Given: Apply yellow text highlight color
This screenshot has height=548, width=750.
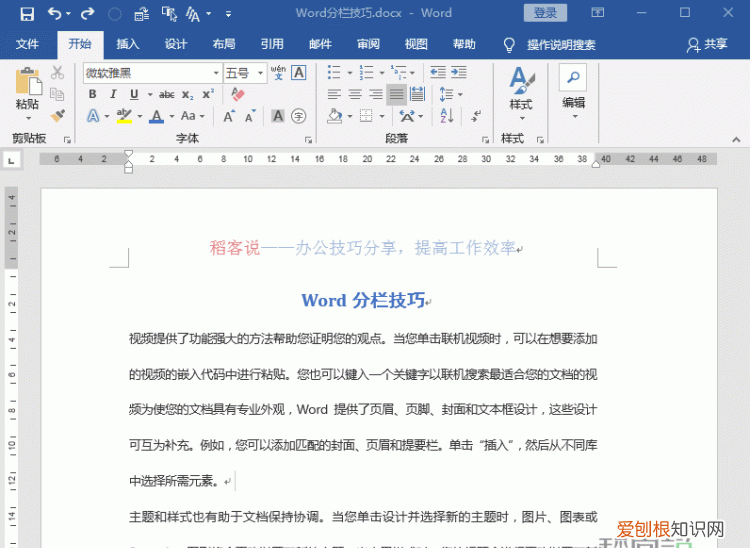Looking at the screenshot, I should click(124, 116).
